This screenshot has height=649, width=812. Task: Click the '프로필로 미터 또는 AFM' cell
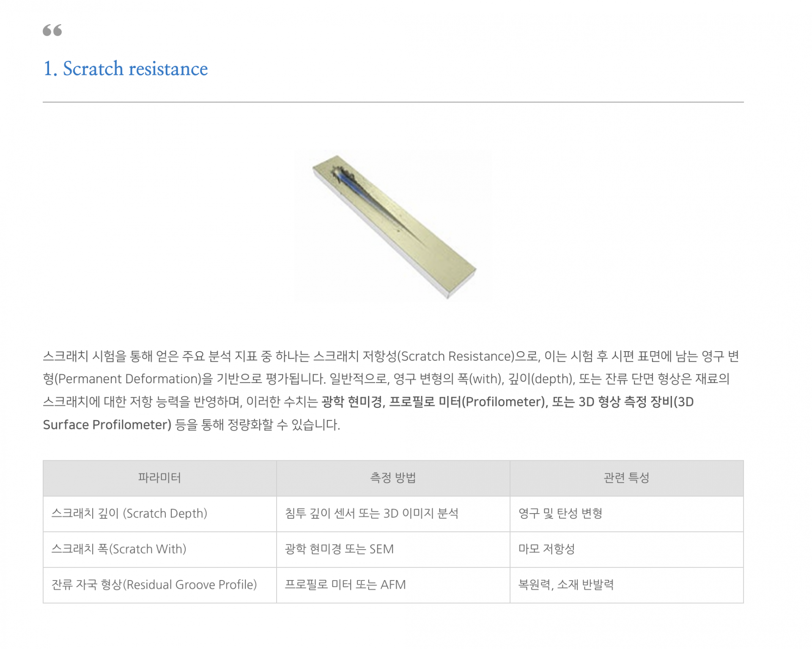tap(393, 585)
